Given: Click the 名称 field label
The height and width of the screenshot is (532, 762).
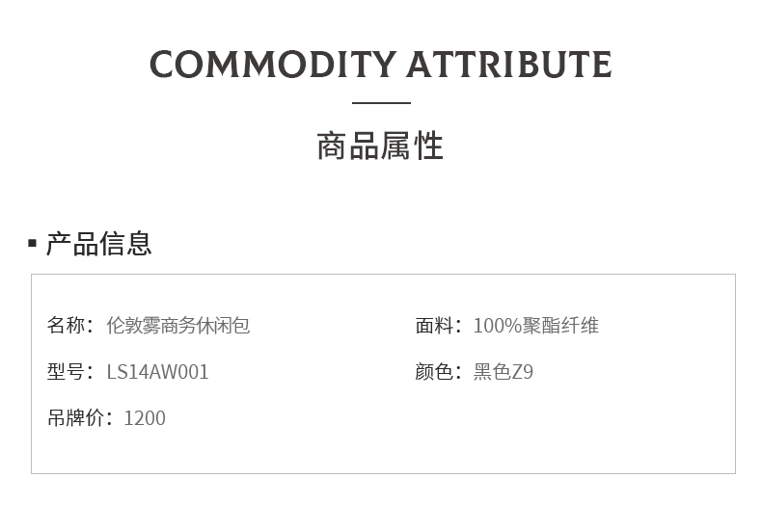Looking at the screenshot, I should click(x=67, y=326).
